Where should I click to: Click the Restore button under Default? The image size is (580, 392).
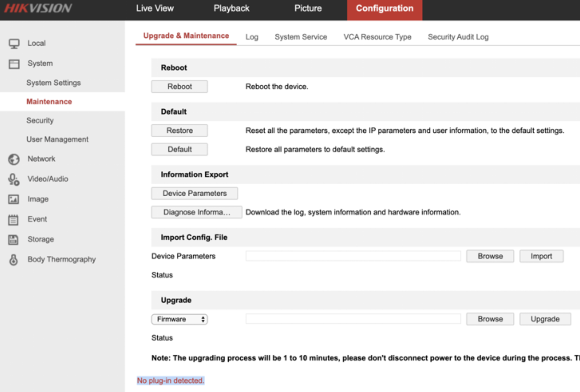(x=179, y=130)
